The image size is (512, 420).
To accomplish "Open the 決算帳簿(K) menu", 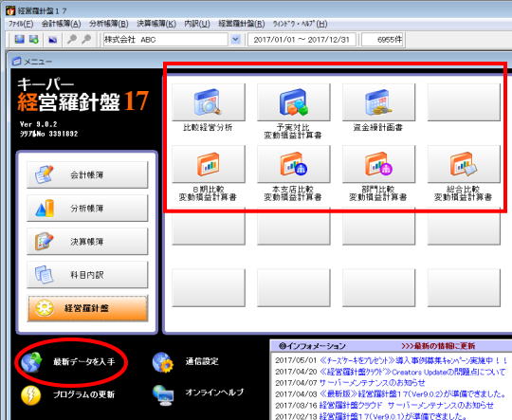I will [x=156, y=24].
